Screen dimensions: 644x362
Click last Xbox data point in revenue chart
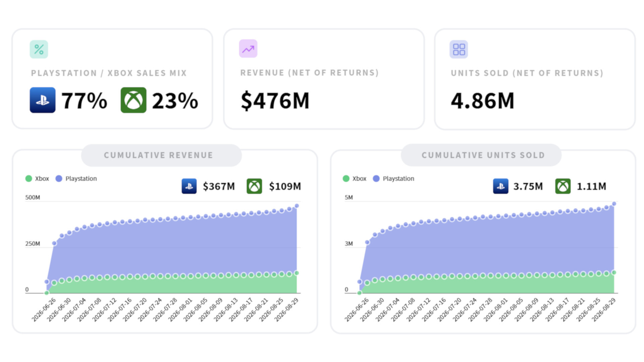[297, 273]
